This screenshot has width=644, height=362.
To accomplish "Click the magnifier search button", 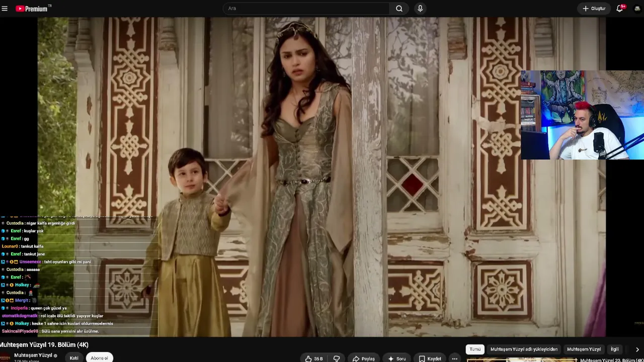I will [399, 9].
